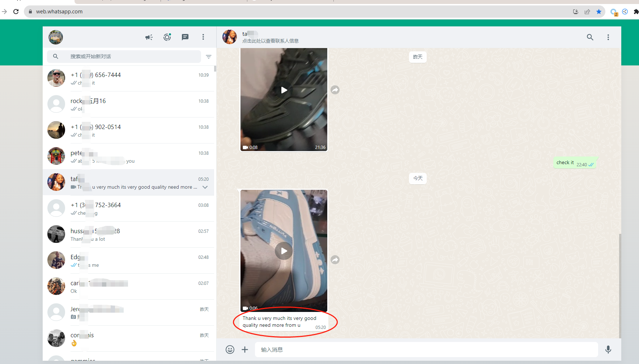Open contact info from the chat header
The image size is (639, 364).
tap(270, 37)
